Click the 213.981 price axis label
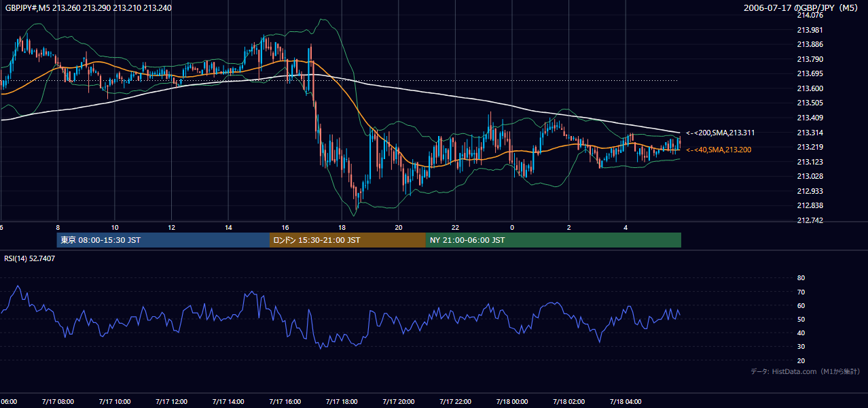The image size is (868, 408). pos(809,30)
